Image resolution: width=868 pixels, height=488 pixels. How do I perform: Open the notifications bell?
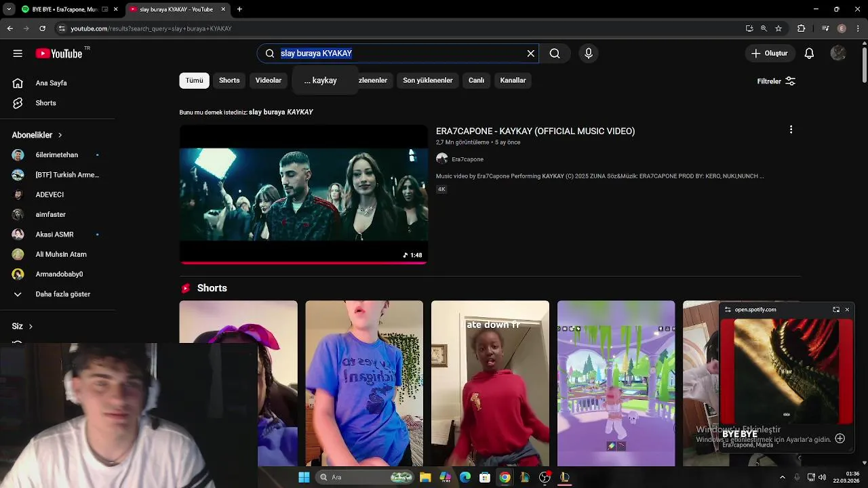coord(809,54)
